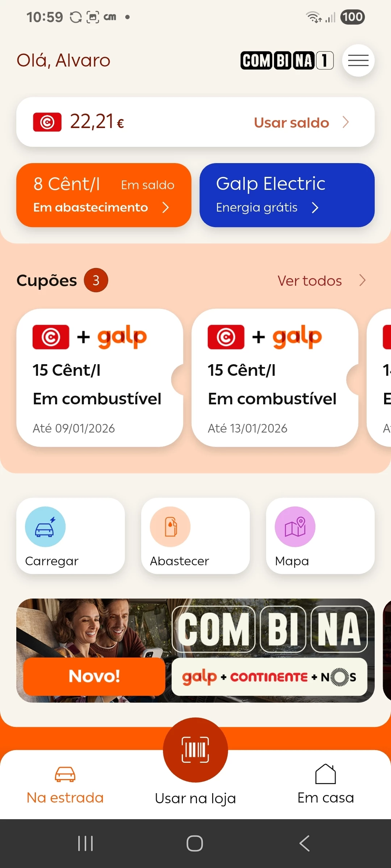Open coupon valid until 09/01/2026
Screen dimensions: 391x868
100,378
